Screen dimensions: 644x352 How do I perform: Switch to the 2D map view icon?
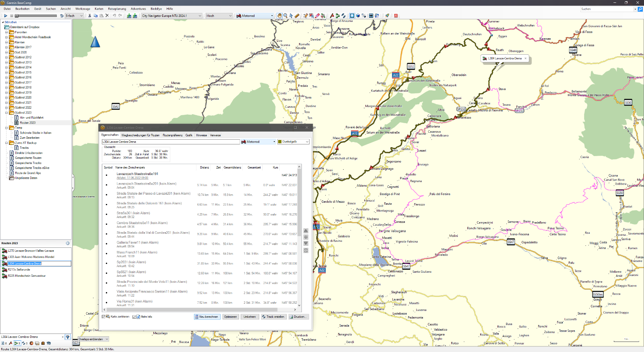pyautogui.click(x=352, y=16)
